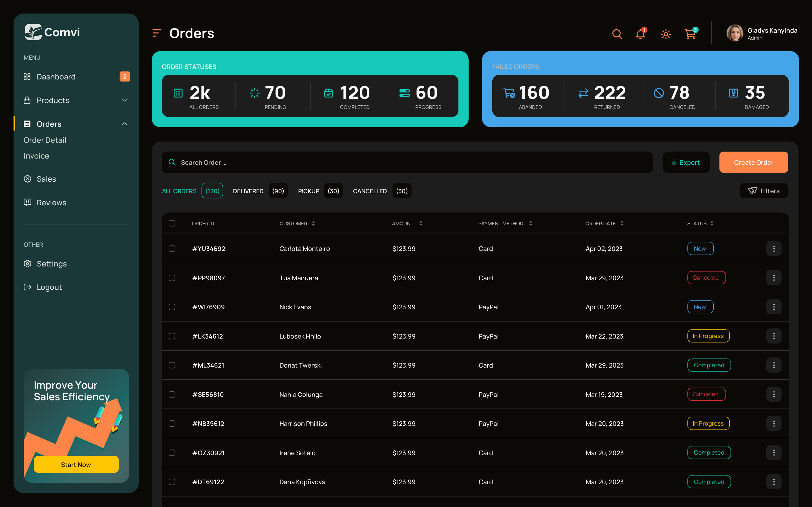The height and width of the screenshot is (507, 812).
Task: Open the Reviews section from the sidebar
Action: point(51,203)
